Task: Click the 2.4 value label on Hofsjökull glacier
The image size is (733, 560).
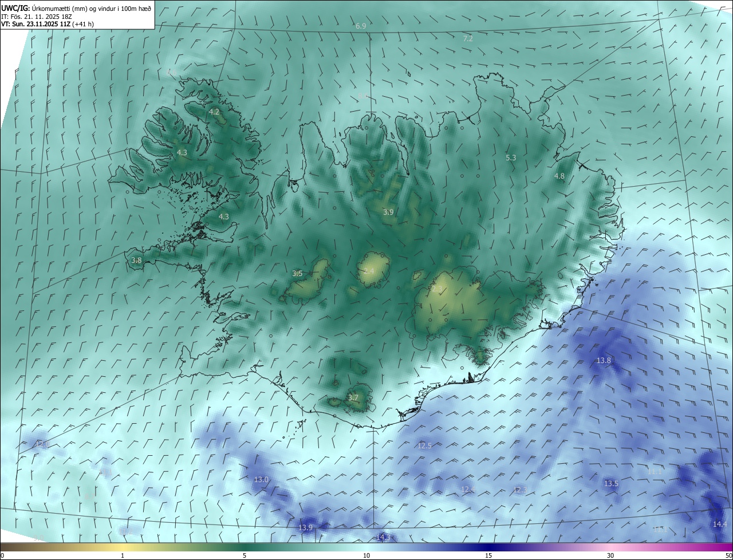Action: [x=369, y=271]
